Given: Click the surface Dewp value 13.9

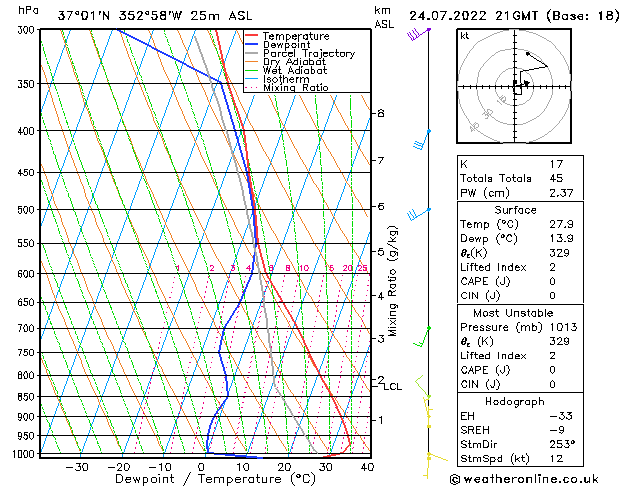Looking at the screenshot, I should [x=562, y=238].
